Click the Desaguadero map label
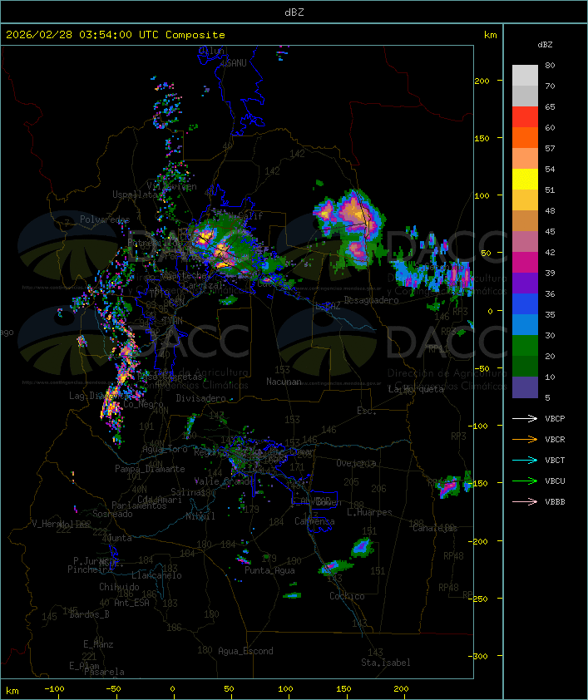588x700 pixels. point(371,300)
